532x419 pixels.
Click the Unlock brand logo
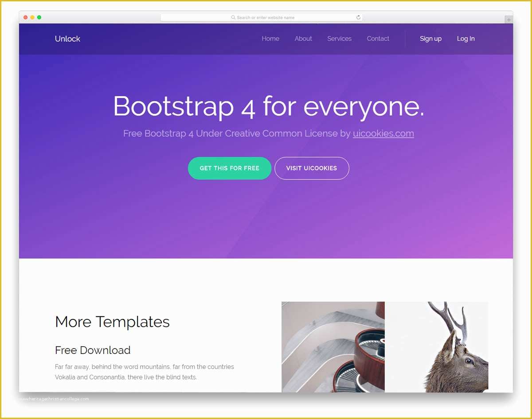pyautogui.click(x=67, y=39)
